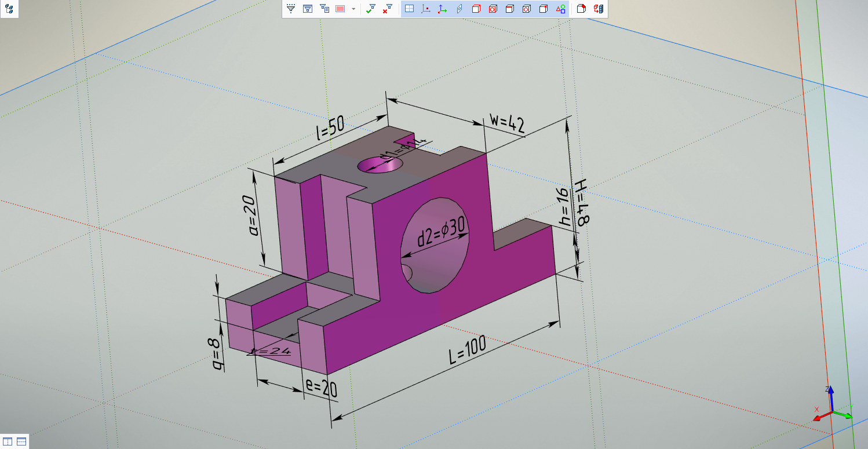The image size is (868, 449).
Task: Toggle triangle circle square shapes filter
Action: [560, 9]
